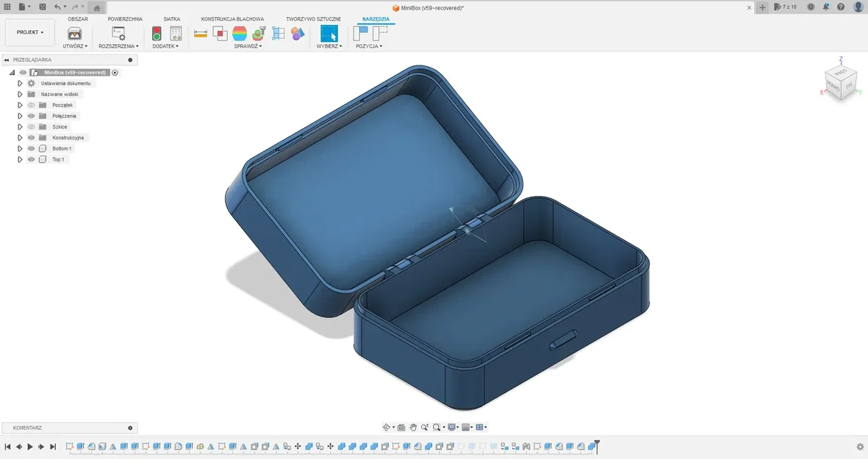Click the Projekt button
868x459 pixels.
[x=29, y=32]
